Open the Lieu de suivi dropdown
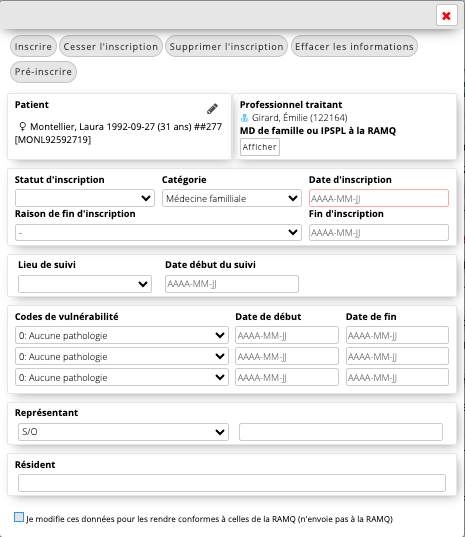The image size is (465, 537). point(85,284)
